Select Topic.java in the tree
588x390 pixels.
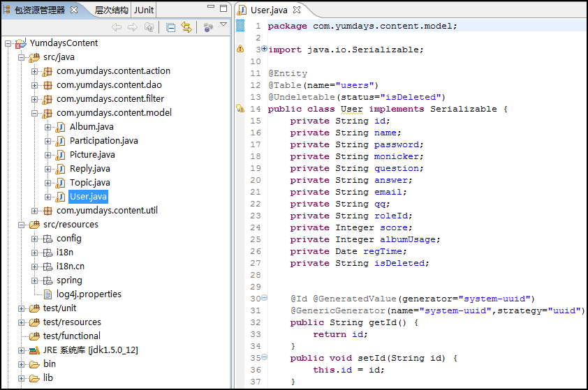89,183
